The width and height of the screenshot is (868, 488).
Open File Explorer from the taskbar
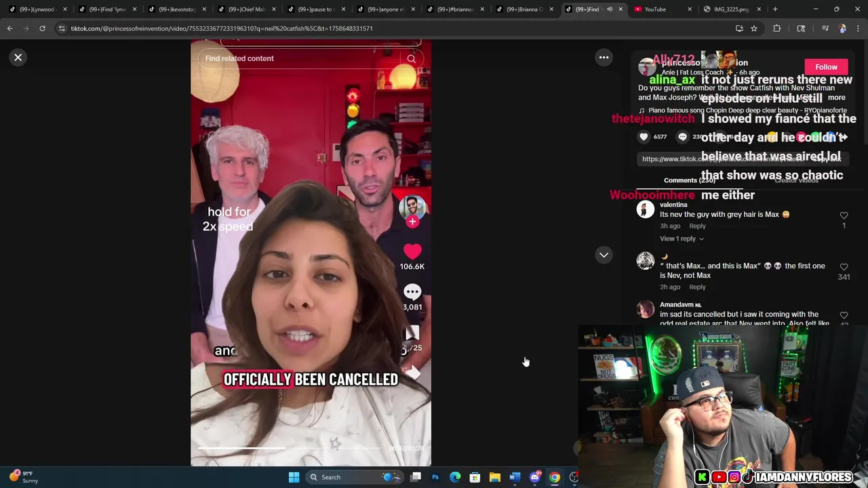click(495, 477)
